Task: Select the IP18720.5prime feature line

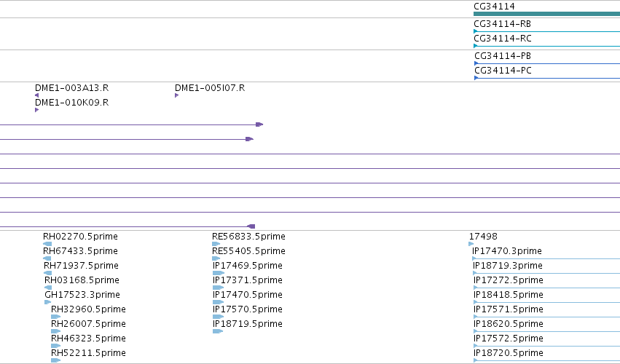Action: tap(546, 360)
